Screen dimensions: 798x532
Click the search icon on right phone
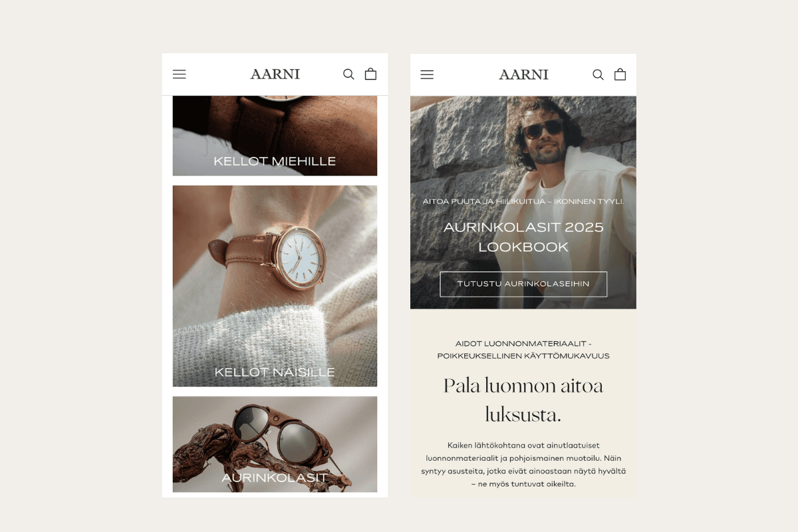click(x=598, y=74)
